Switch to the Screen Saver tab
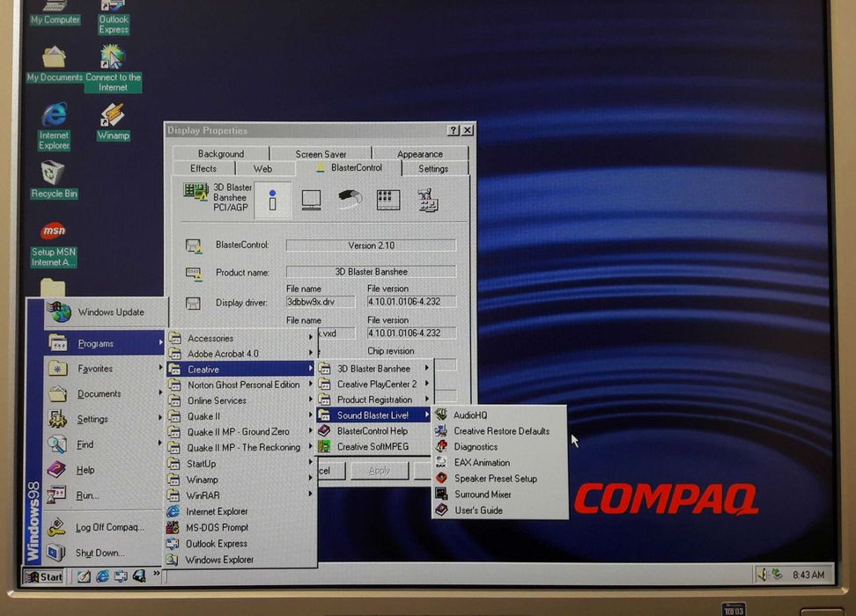Viewport: 856px width, 616px height. coord(321,154)
